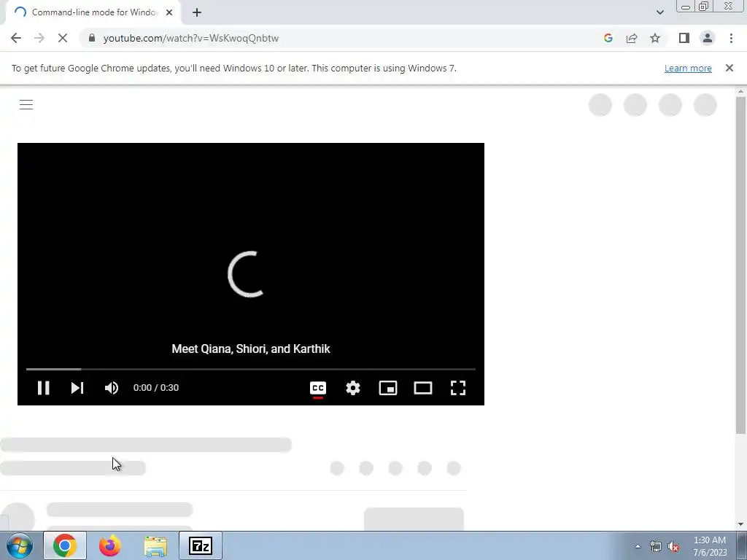Open network status tray icon

[x=656, y=547]
